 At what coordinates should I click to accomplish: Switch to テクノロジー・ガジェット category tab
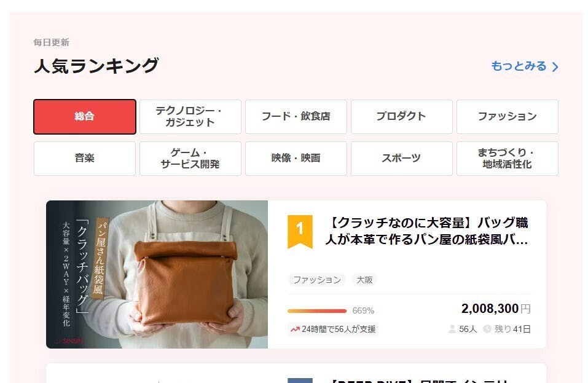tap(190, 117)
